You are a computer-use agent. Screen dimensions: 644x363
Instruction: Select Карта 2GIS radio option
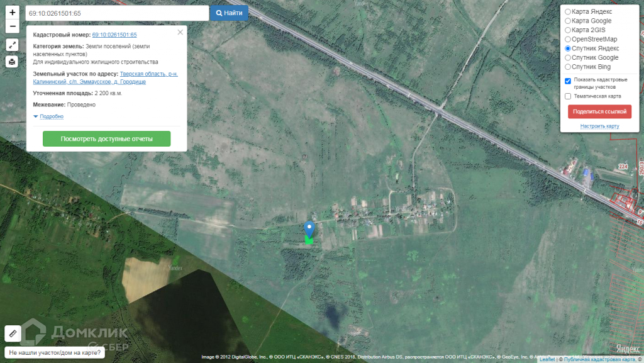[x=568, y=30]
